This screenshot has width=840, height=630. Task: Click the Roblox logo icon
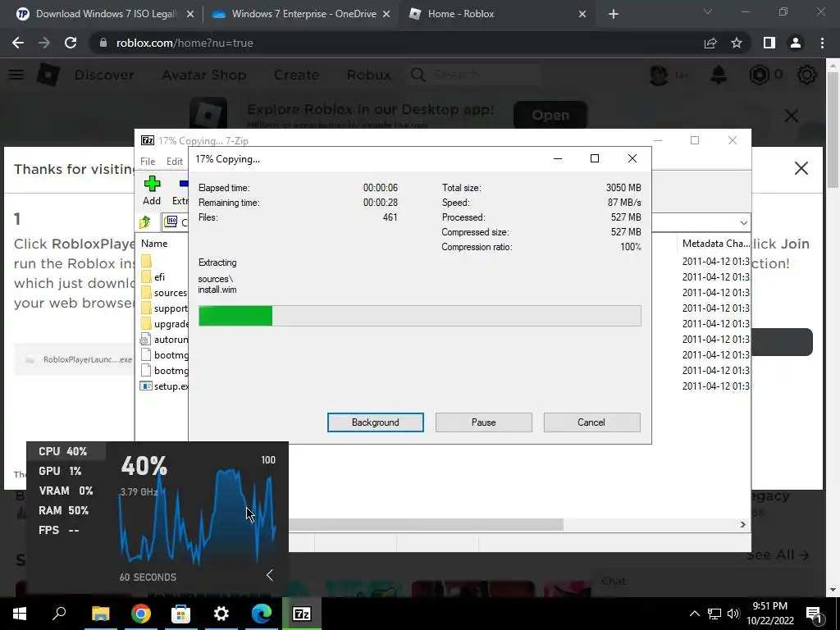coord(48,75)
